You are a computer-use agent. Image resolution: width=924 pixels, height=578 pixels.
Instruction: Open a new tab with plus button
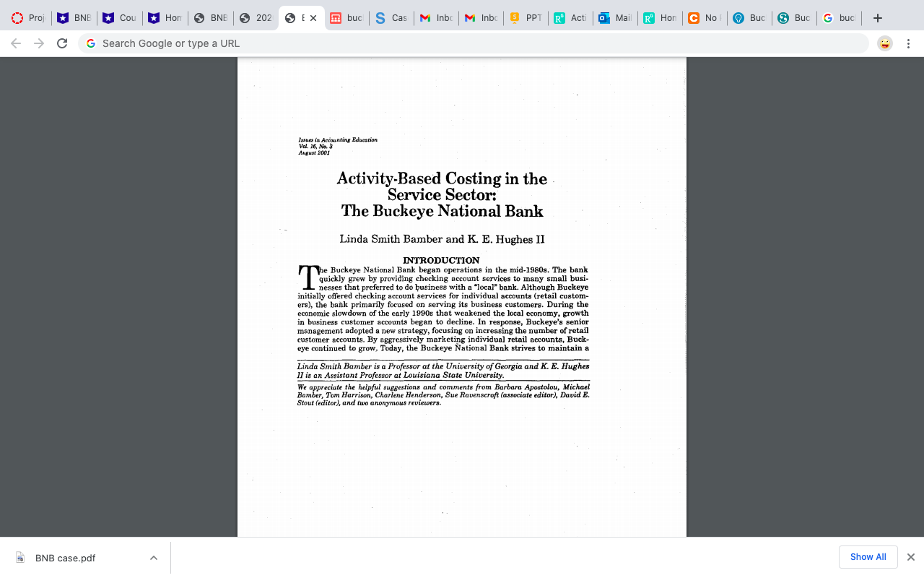tap(878, 18)
